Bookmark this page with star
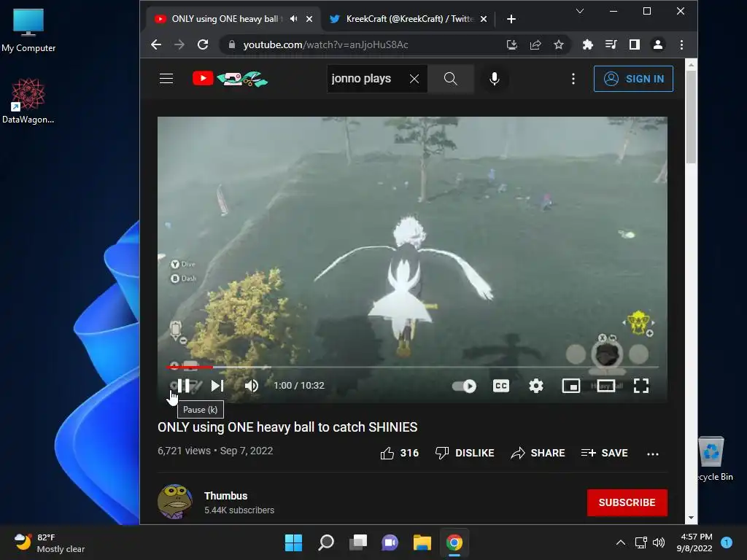This screenshot has width=747, height=560. pos(559,44)
